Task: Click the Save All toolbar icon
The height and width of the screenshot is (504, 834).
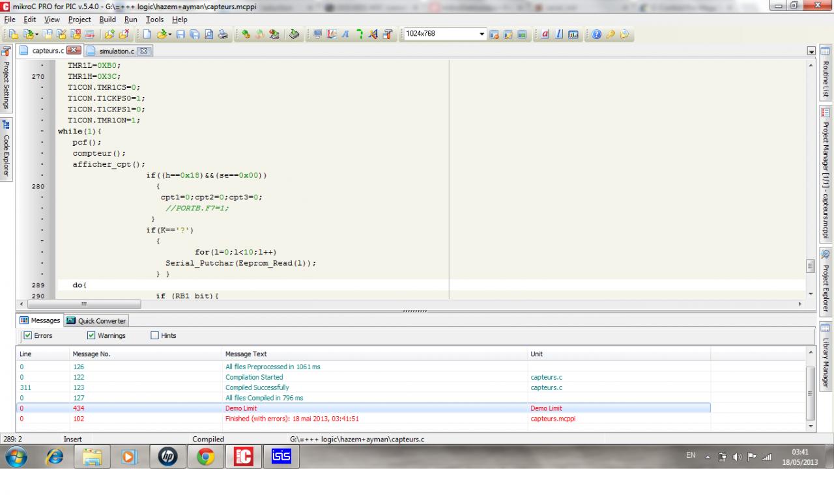Action: coord(194,35)
